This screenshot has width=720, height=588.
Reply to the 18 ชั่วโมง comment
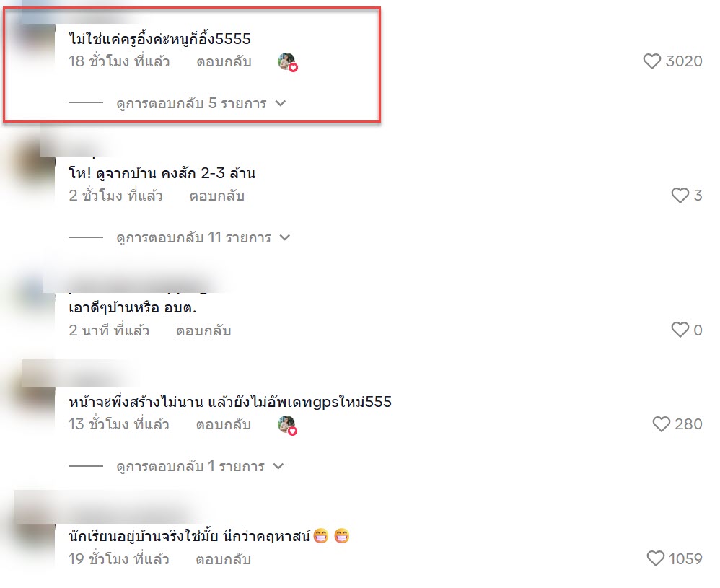tap(224, 61)
